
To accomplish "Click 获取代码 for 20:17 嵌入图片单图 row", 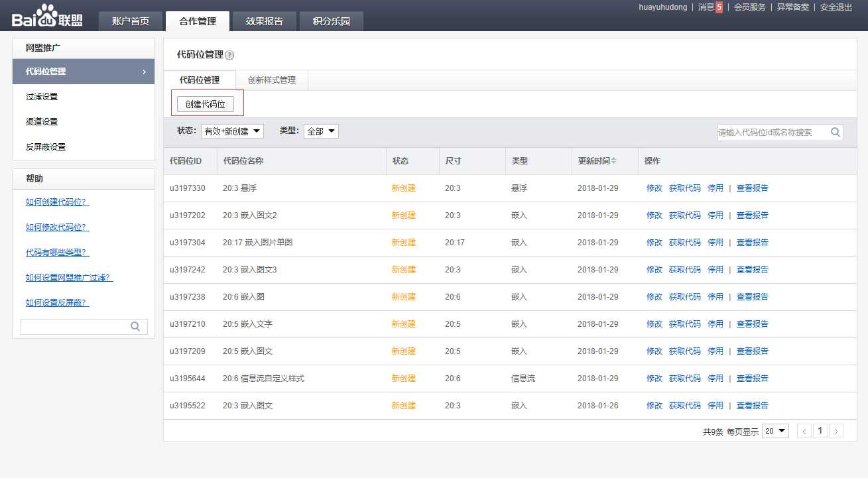I will [x=685, y=243].
